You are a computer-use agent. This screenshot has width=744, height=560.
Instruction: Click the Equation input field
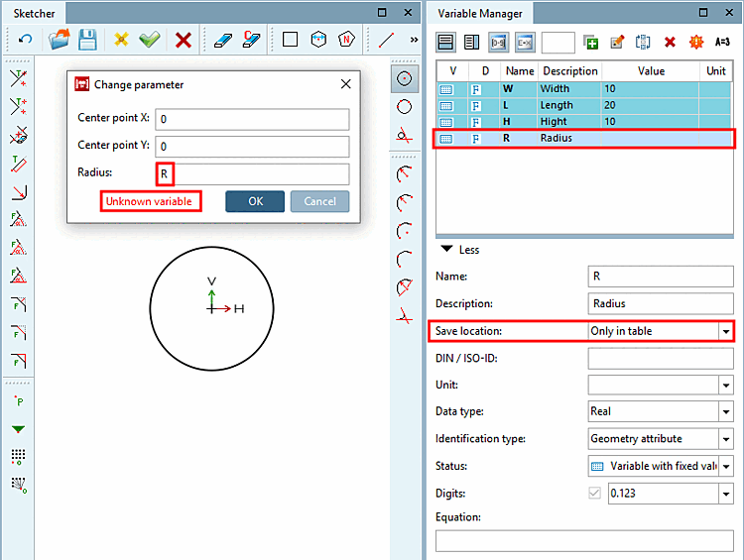click(x=584, y=540)
